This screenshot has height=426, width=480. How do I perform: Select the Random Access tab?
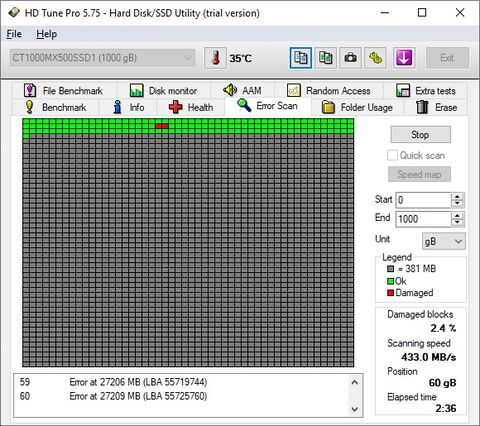click(x=329, y=91)
